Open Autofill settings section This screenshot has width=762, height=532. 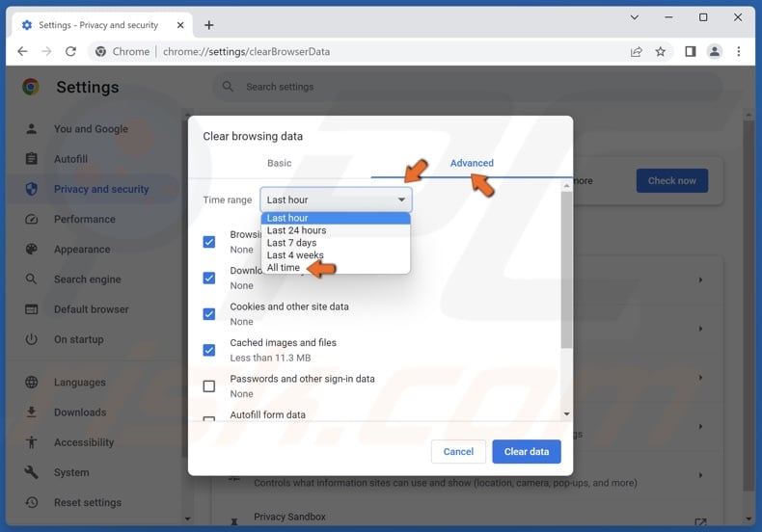[71, 159]
